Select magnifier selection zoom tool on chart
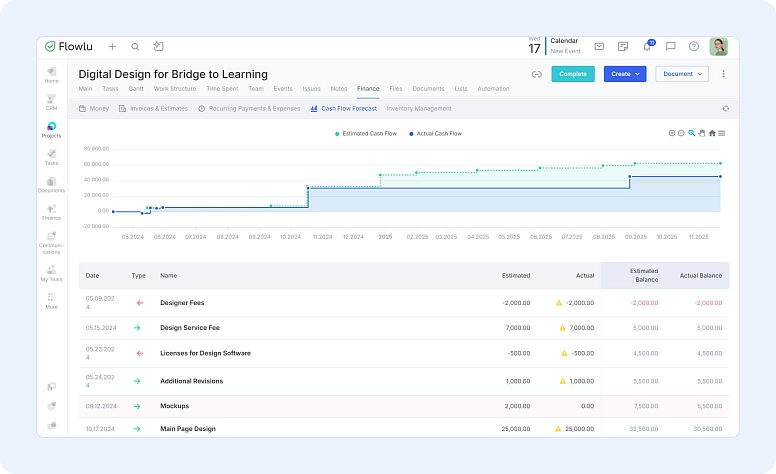Image resolution: width=776 pixels, height=474 pixels. 691,133
